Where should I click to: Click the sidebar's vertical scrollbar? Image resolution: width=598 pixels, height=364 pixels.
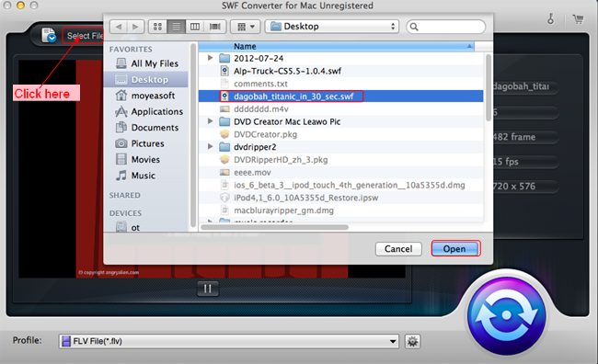pos(193,135)
